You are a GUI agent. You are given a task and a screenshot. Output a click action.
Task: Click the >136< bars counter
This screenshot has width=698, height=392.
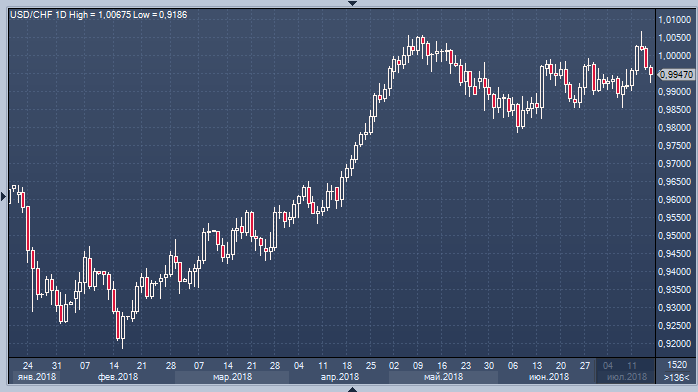pos(677,377)
